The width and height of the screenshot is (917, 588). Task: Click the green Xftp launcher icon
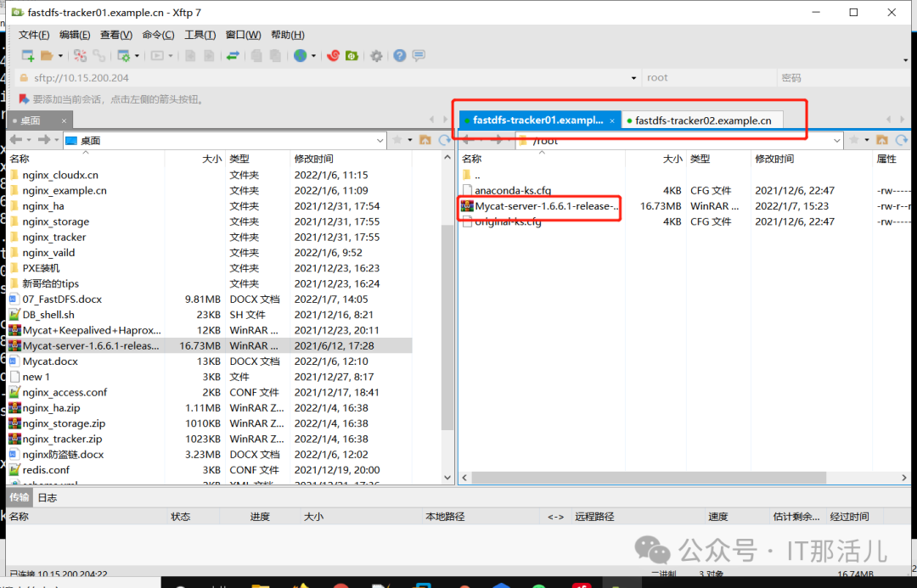coord(352,55)
